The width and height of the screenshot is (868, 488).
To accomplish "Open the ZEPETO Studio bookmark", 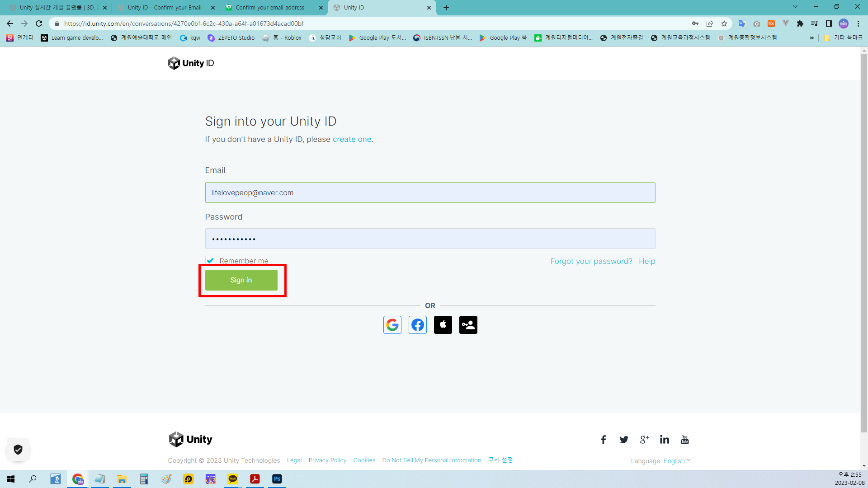I will [x=231, y=38].
